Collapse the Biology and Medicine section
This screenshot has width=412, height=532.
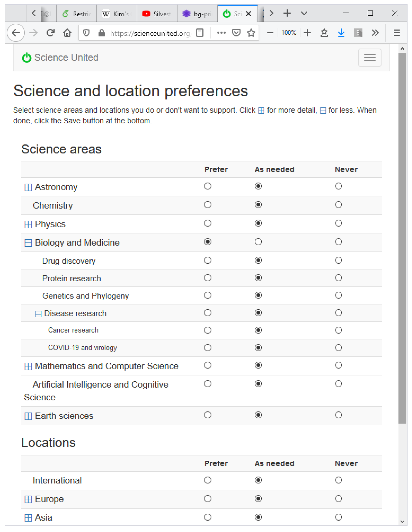click(x=28, y=243)
